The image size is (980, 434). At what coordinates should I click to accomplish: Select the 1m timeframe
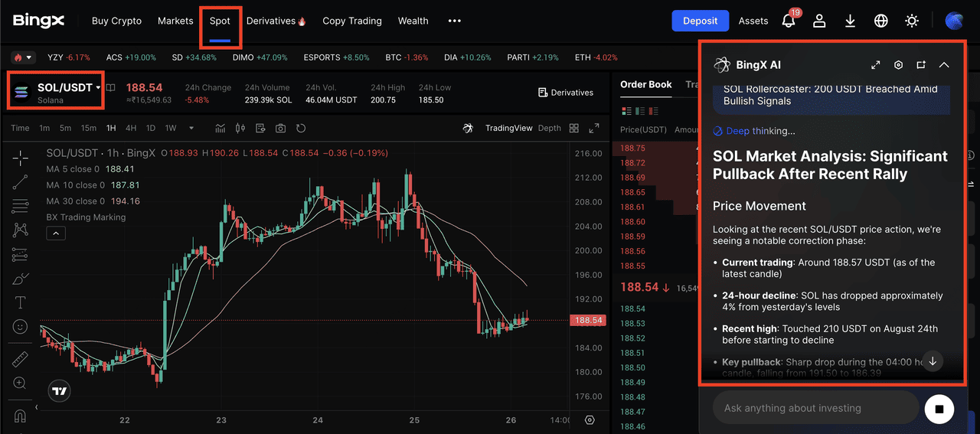44,128
